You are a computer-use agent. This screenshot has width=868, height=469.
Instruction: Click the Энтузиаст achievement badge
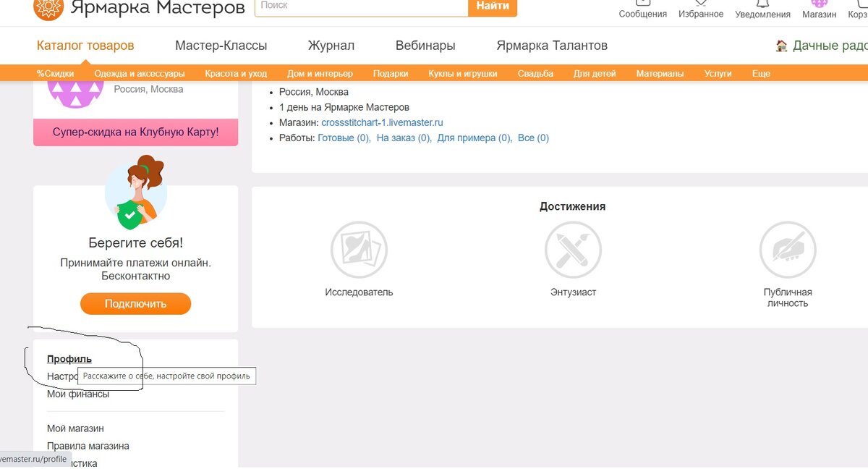coord(573,250)
